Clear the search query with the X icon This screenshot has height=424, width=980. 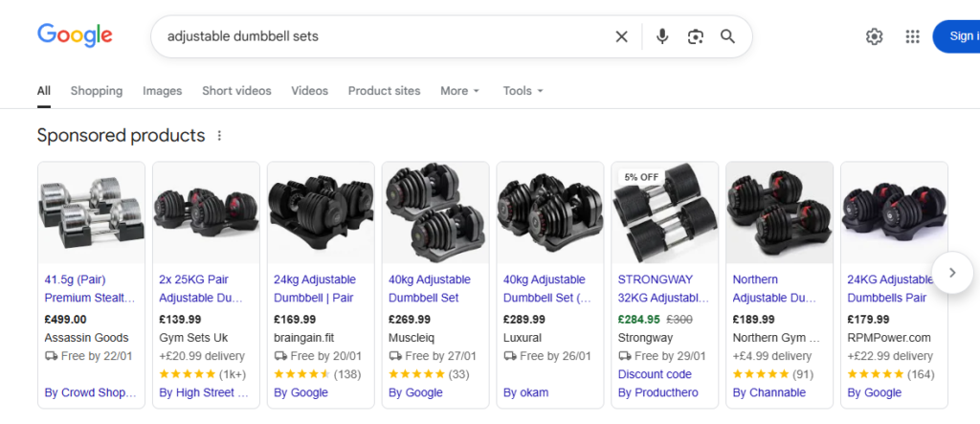[x=621, y=37]
